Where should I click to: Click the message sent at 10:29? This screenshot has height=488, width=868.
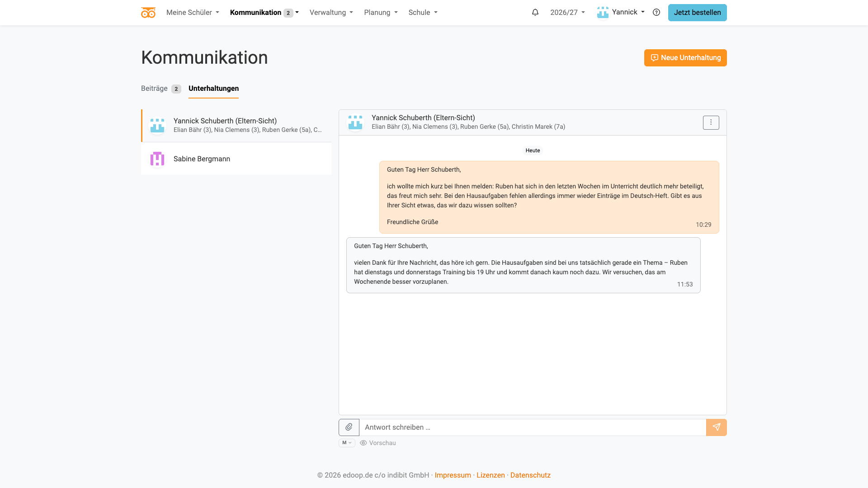[x=549, y=197]
